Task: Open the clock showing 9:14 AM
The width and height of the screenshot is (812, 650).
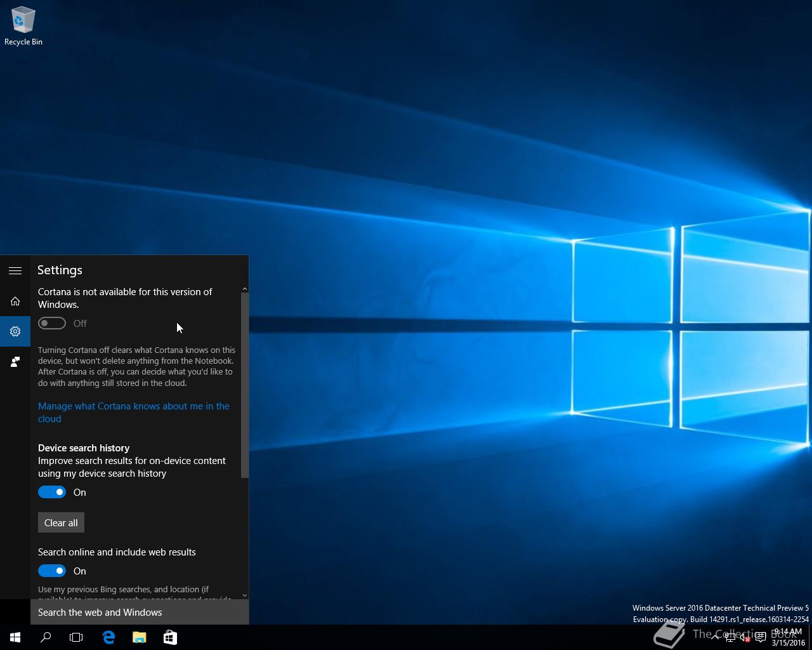Action: [x=788, y=637]
